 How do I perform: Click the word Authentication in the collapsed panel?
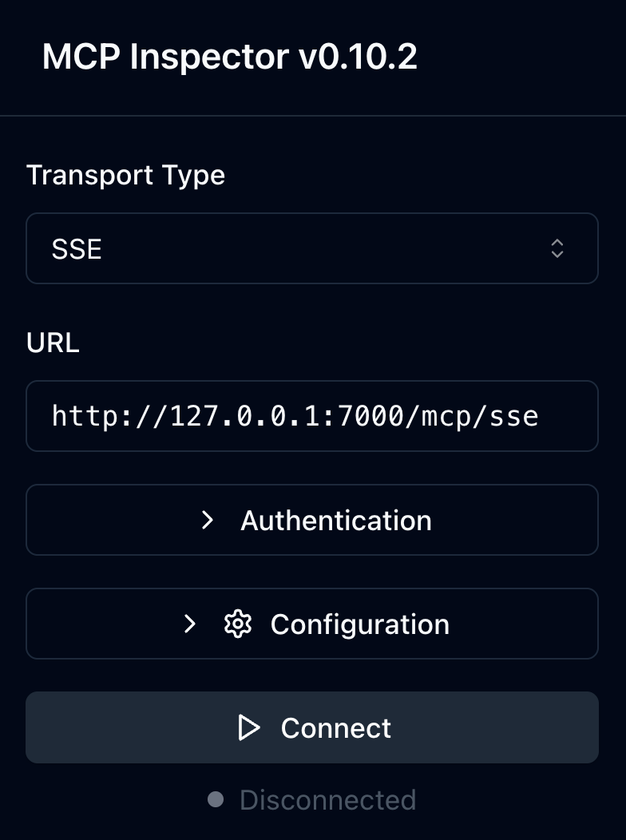click(x=335, y=520)
